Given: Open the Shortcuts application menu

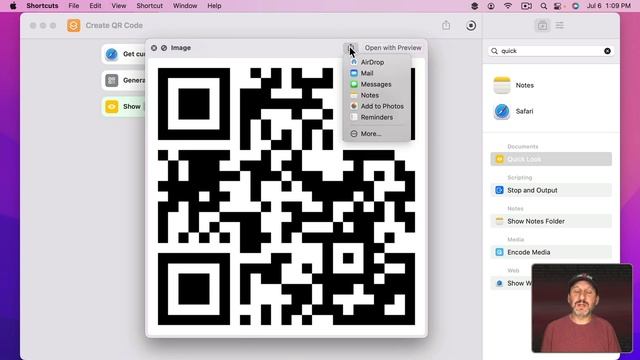Looking at the screenshot, I should point(42,6).
